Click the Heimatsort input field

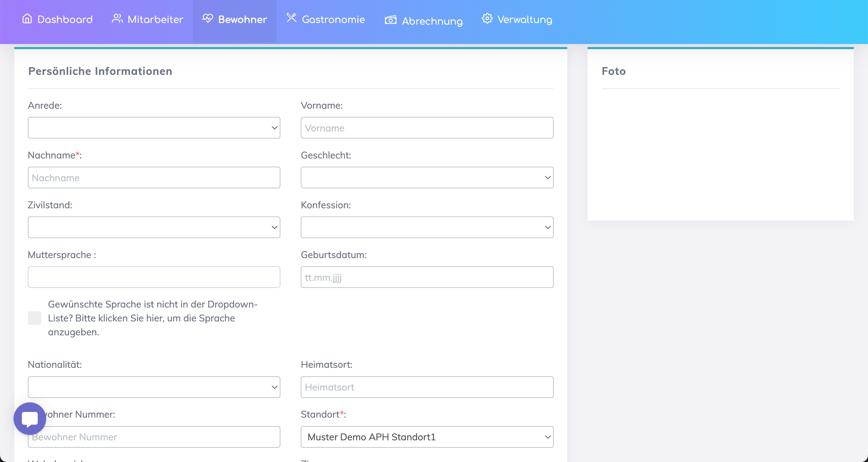427,387
